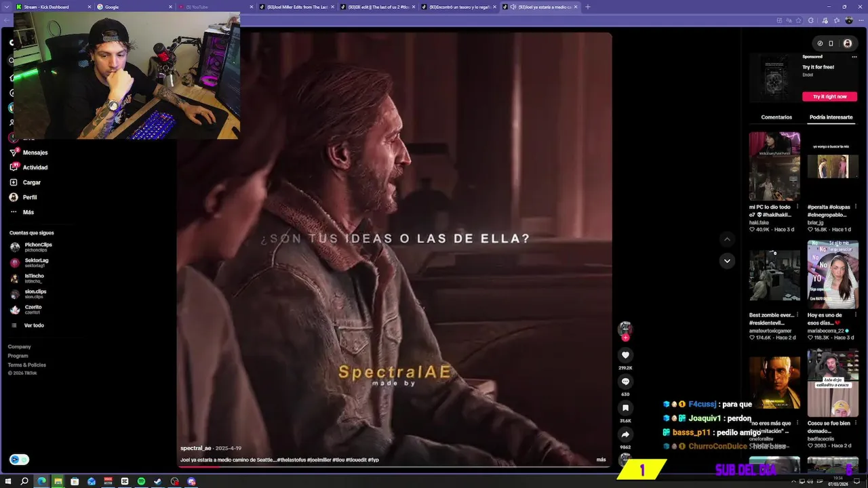
Task: Switch to the Joel Miller Edits tab
Action: (296, 7)
